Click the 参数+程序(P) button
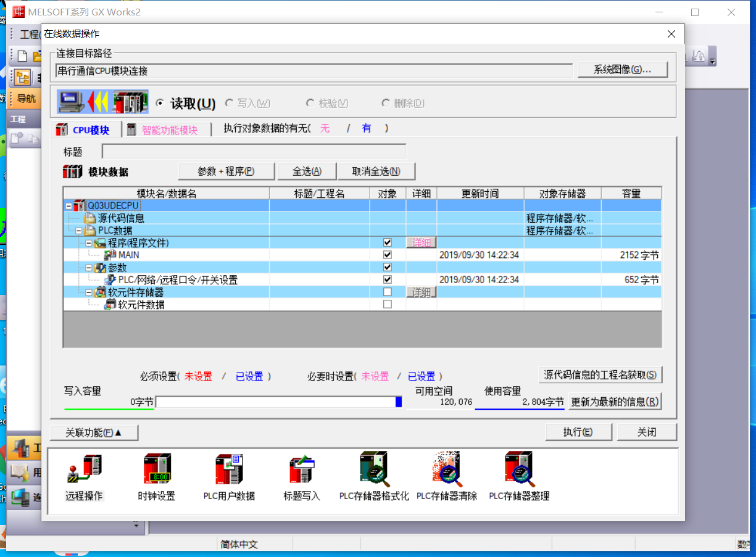Image resolution: width=756 pixels, height=557 pixels. (226, 171)
